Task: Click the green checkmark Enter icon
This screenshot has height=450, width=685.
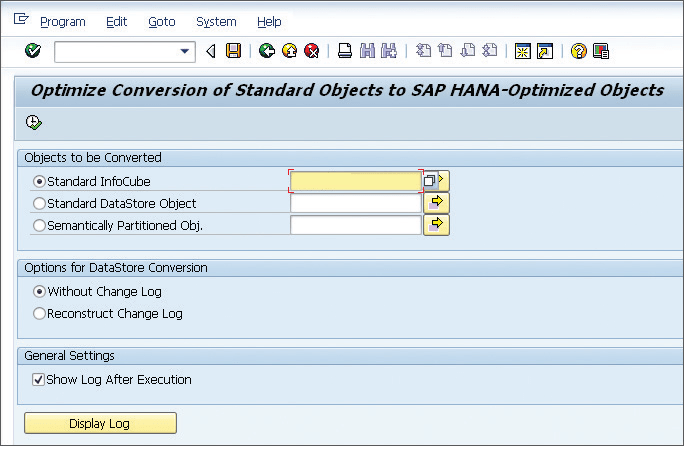Action: [33, 51]
